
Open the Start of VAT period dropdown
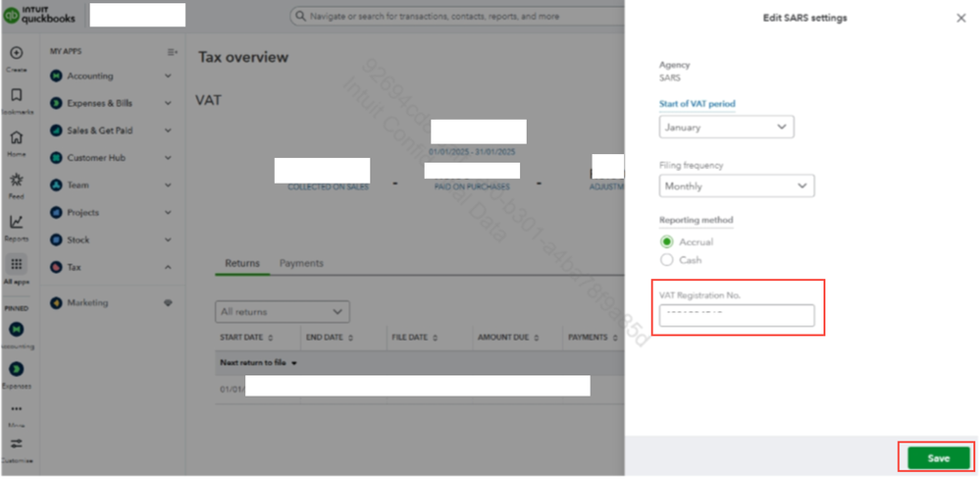[x=726, y=127]
